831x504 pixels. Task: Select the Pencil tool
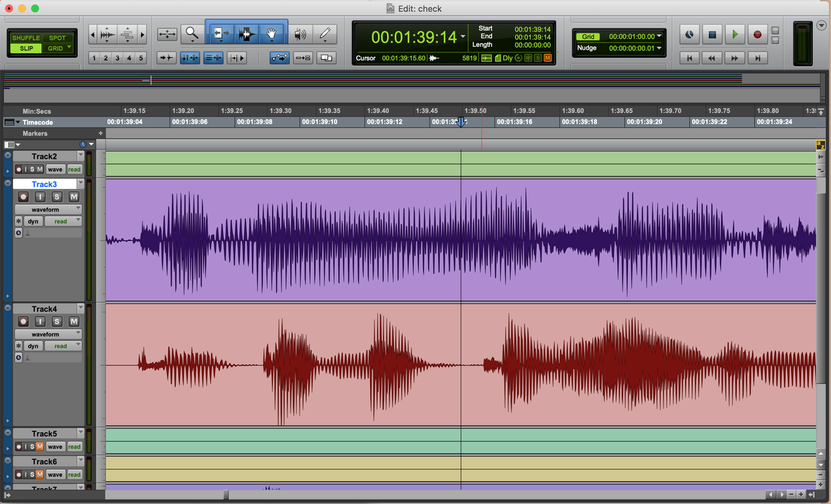click(325, 33)
